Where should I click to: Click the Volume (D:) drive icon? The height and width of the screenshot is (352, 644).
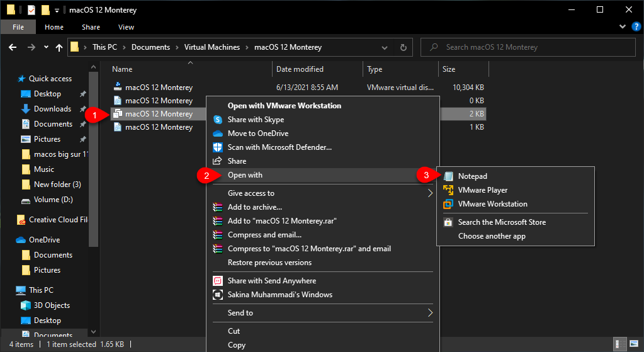click(25, 200)
